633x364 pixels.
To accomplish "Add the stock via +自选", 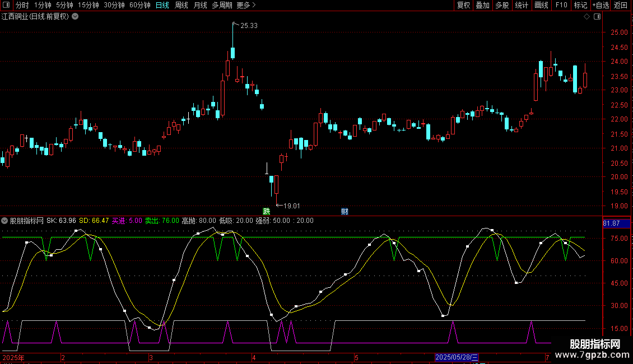I will pos(600,5).
